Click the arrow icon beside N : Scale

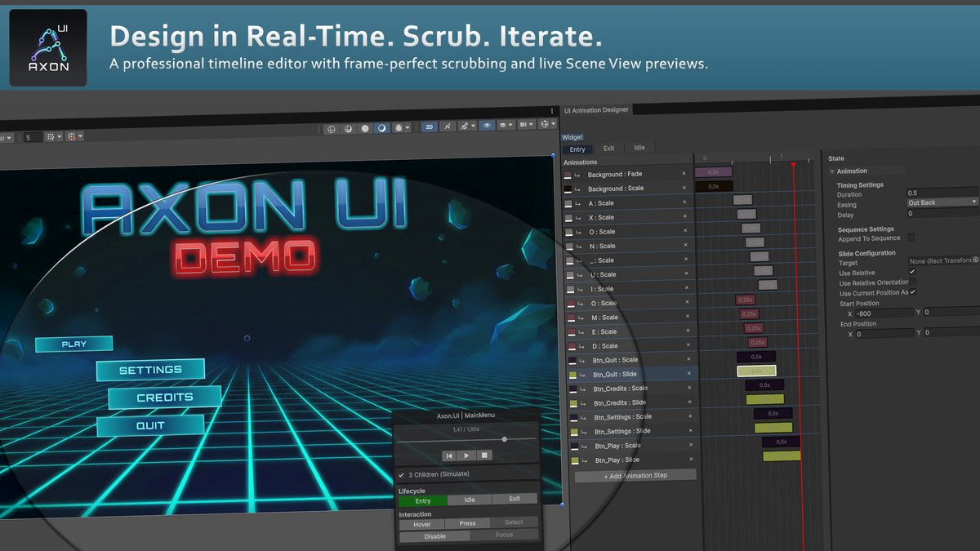pos(580,246)
